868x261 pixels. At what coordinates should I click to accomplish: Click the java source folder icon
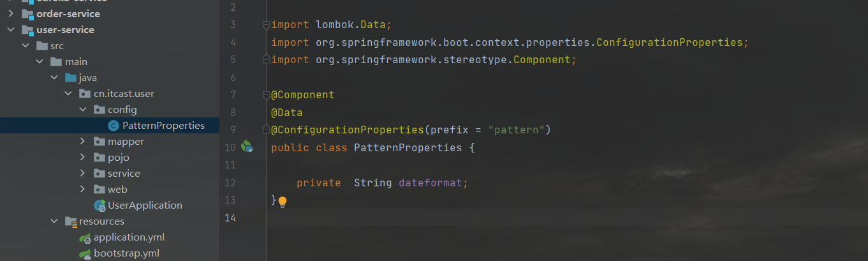click(x=71, y=78)
